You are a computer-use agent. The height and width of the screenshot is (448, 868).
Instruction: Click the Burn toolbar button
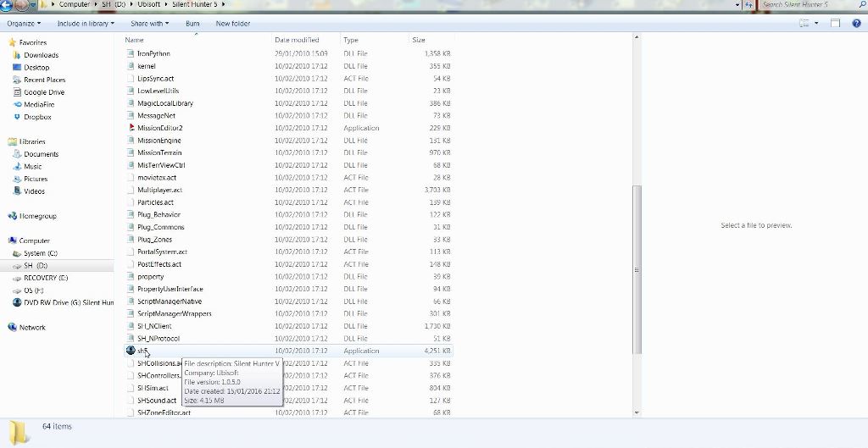coord(192,23)
